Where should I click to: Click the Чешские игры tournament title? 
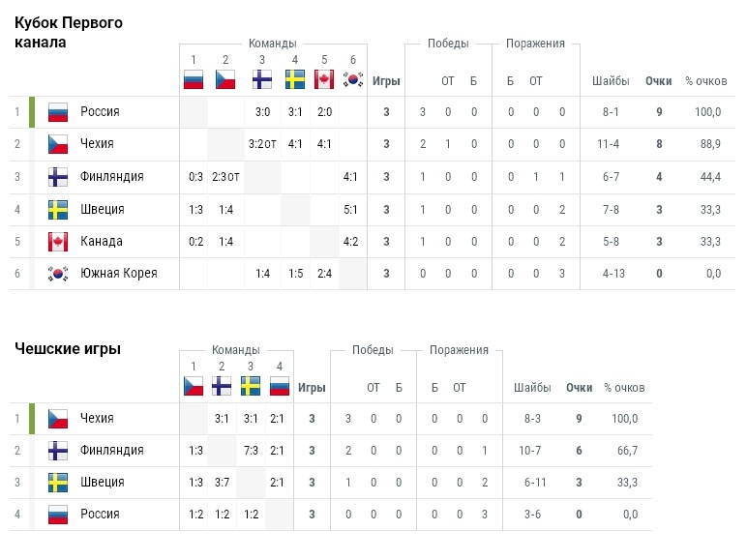point(68,349)
